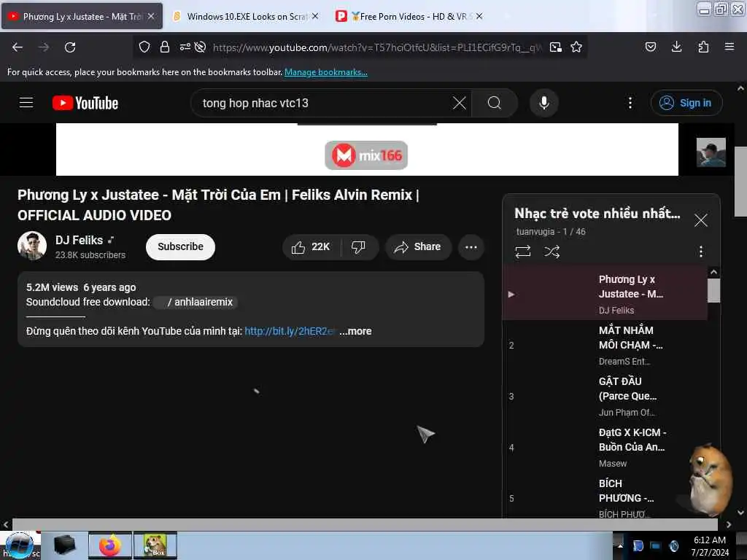The width and height of the screenshot is (747, 560).
Task: Save page to Pocket
Action: (x=651, y=47)
